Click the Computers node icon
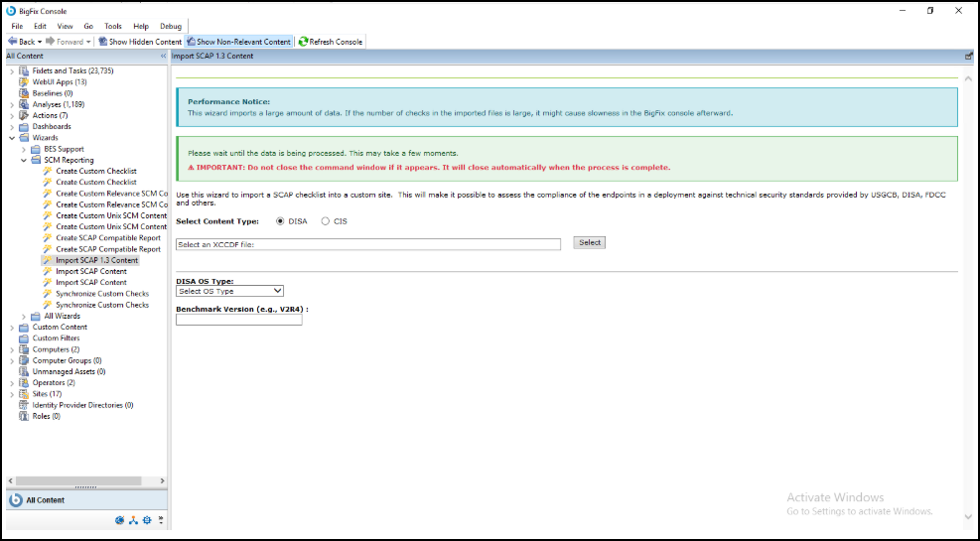Image resolution: width=980 pixels, height=541 pixels. (x=24, y=349)
